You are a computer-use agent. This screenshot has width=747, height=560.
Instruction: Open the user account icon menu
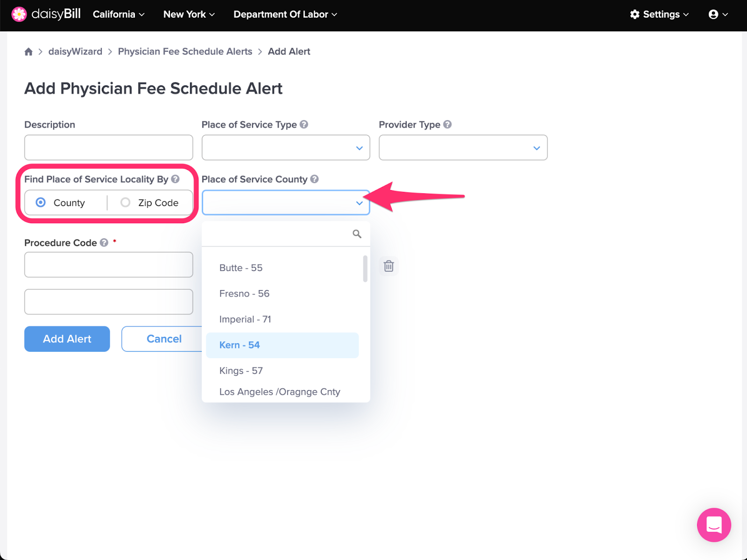coord(718,14)
